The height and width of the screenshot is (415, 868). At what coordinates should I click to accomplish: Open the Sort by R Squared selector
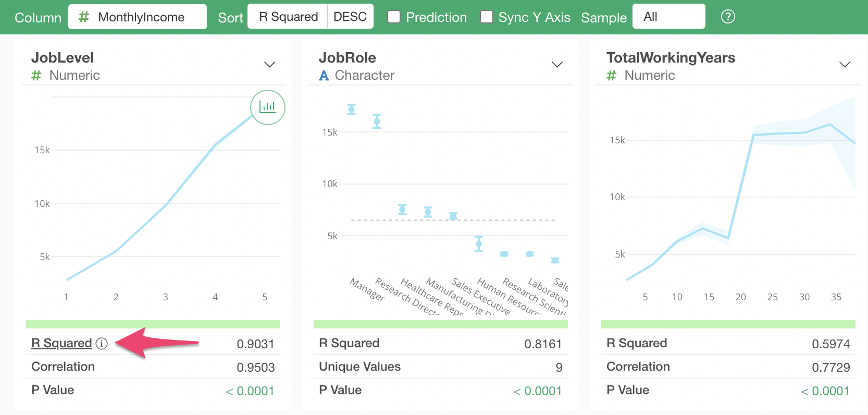288,17
